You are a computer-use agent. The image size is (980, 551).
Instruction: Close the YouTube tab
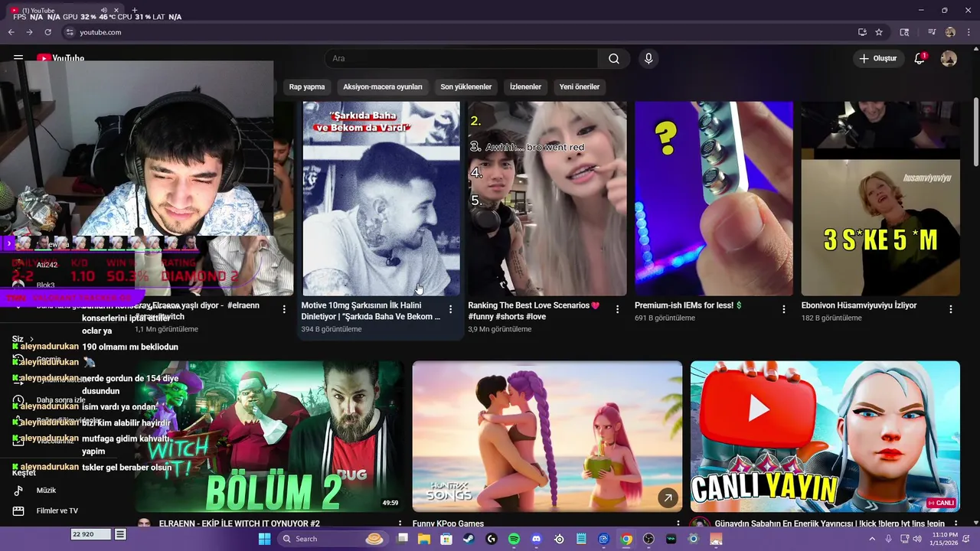click(x=117, y=11)
